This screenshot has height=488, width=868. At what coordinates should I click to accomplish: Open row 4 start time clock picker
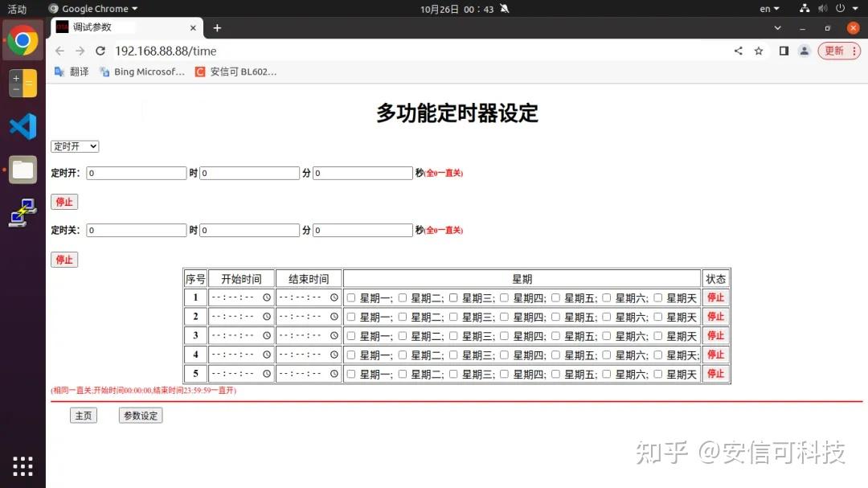(267, 355)
